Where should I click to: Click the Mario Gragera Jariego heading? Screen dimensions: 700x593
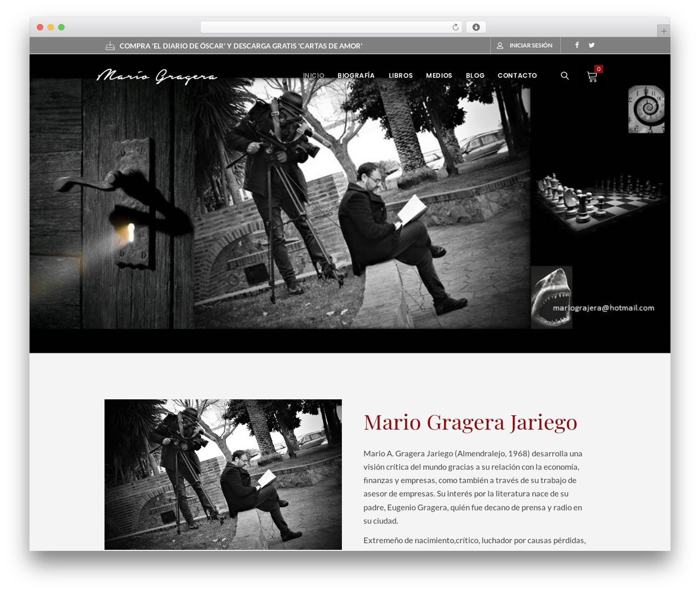tap(470, 422)
